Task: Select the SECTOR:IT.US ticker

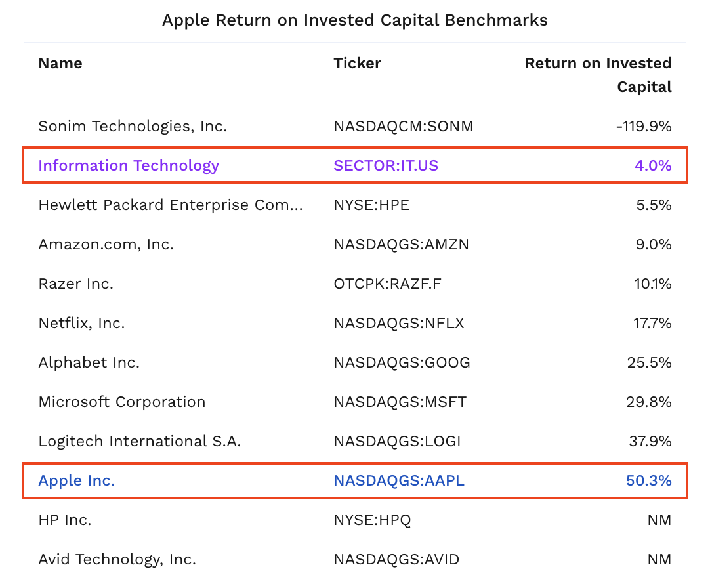Action: point(386,165)
